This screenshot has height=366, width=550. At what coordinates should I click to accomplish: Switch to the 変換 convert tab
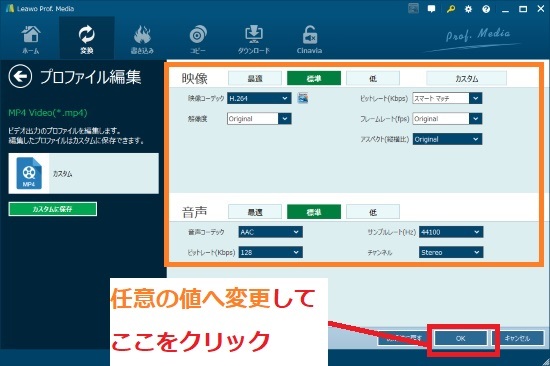coord(87,38)
